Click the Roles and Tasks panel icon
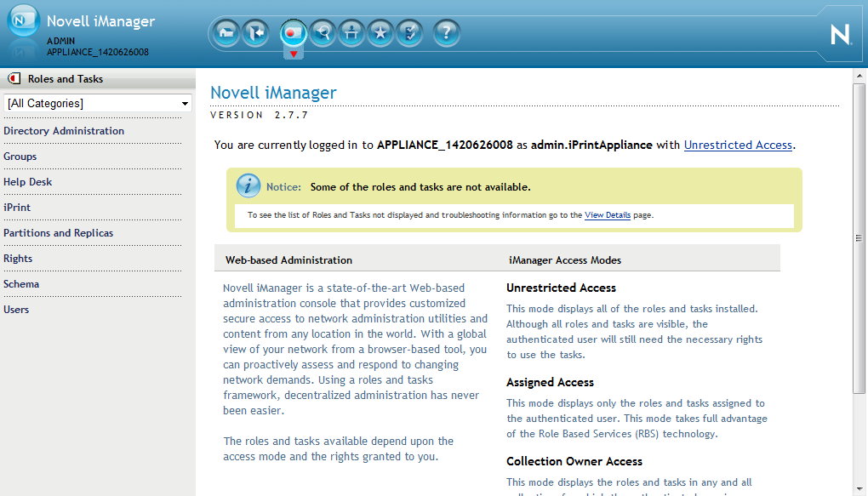The image size is (868, 496). pos(14,78)
